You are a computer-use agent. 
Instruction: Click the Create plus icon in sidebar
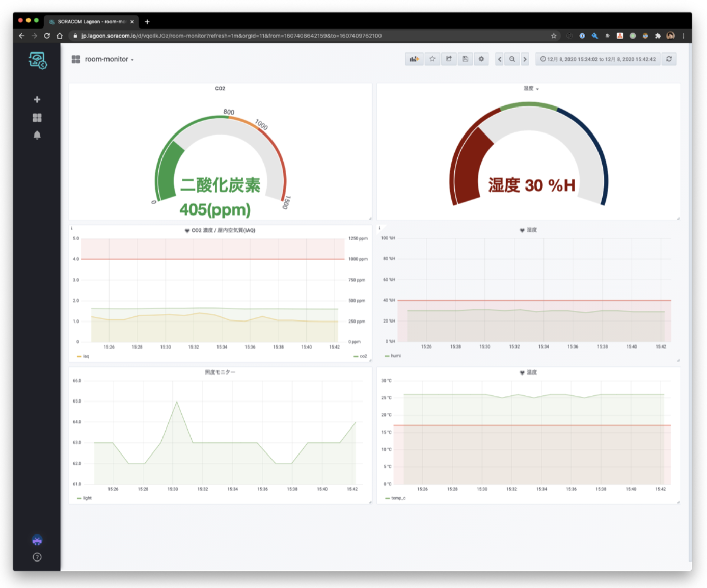click(x=37, y=99)
